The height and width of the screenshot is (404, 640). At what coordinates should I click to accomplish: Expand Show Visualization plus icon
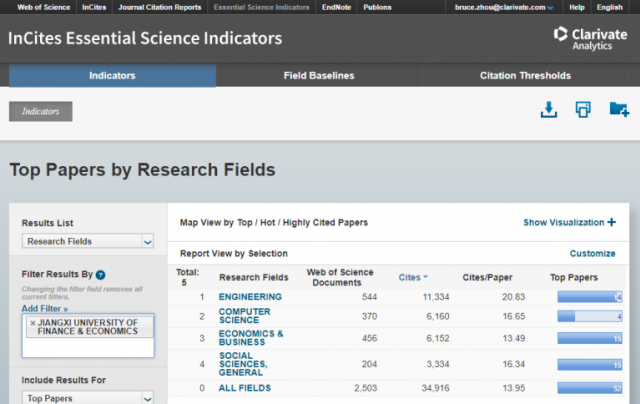point(611,222)
